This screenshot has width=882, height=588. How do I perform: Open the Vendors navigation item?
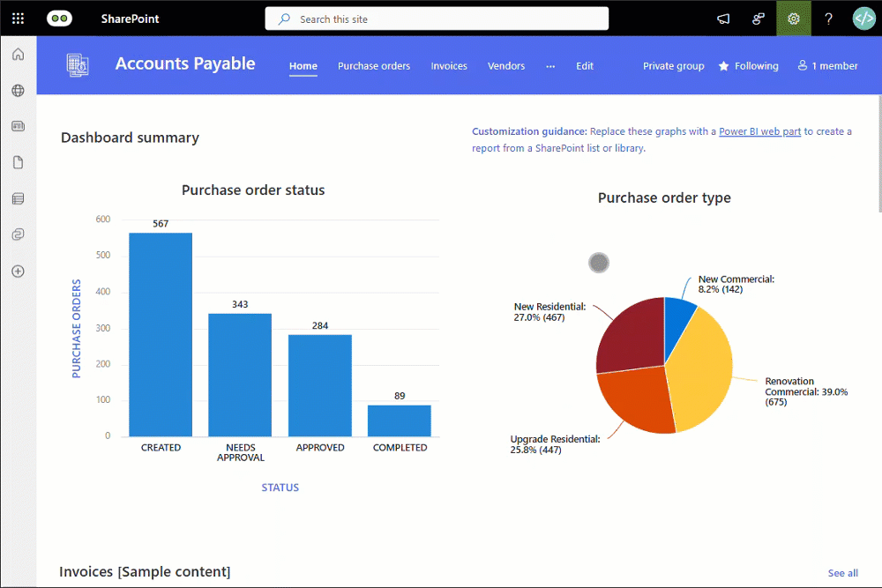tap(506, 66)
